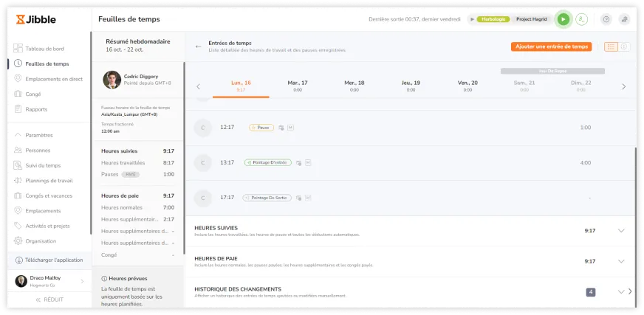The height and width of the screenshot is (315, 644).
Task: Click the green user status icon
Action: (582, 19)
